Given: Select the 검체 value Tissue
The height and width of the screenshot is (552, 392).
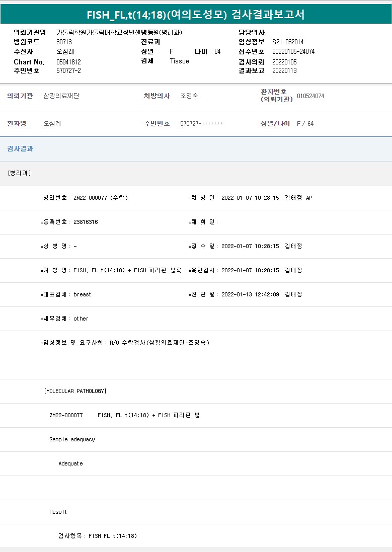Looking at the screenshot, I should coord(180,61).
